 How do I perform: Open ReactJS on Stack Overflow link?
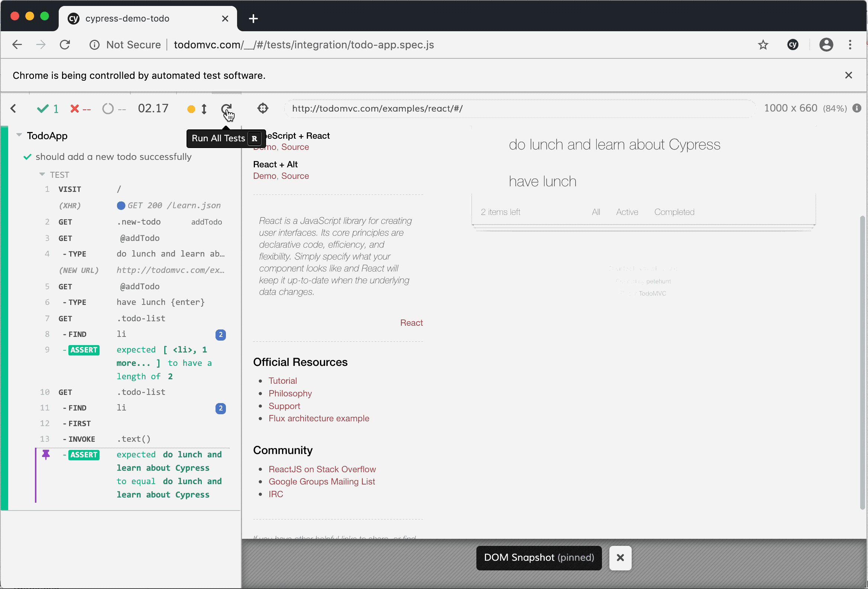pyautogui.click(x=322, y=469)
